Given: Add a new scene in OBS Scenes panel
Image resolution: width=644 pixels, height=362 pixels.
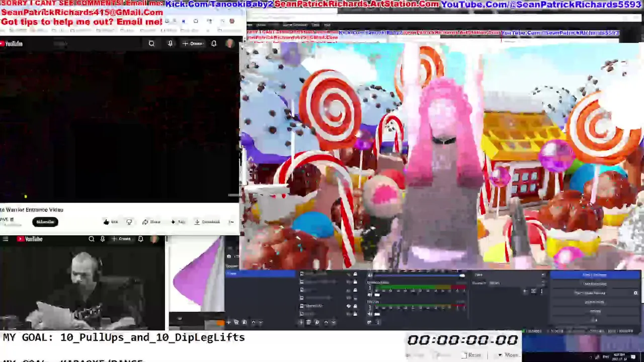Looking at the screenshot, I should click(x=228, y=322).
